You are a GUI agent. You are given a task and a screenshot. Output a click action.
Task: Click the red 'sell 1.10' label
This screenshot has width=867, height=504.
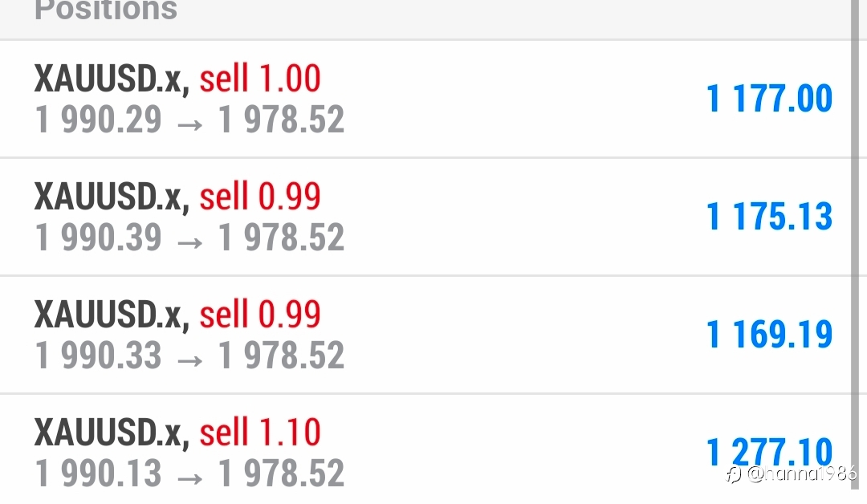260,432
